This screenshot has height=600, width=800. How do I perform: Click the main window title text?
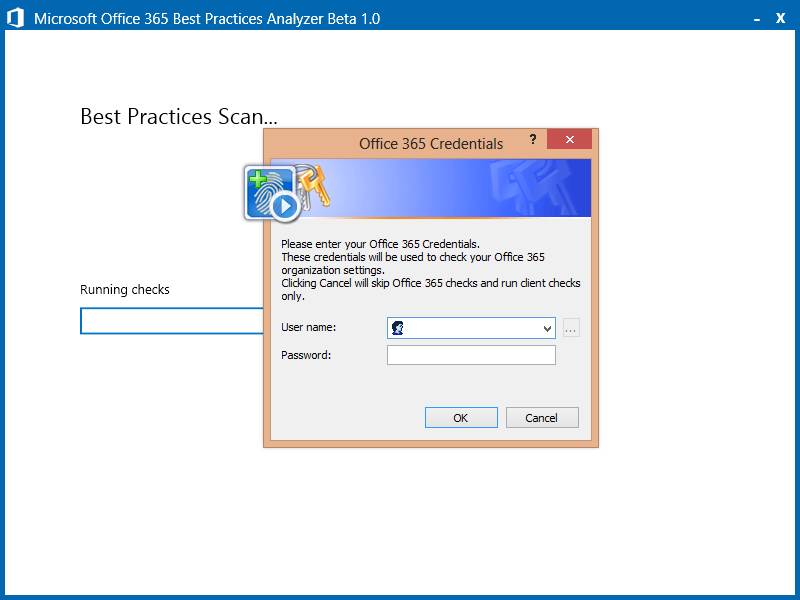click(207, 19)
